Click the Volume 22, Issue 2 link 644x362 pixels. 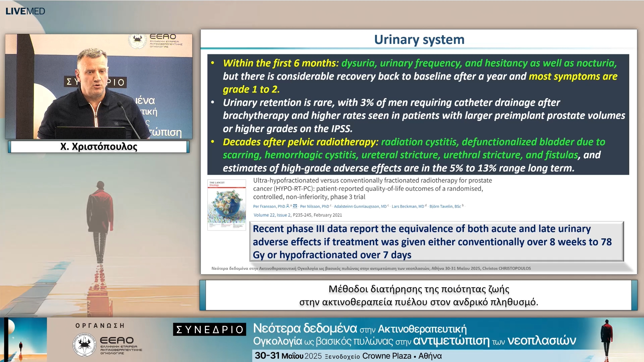[272, 215]
